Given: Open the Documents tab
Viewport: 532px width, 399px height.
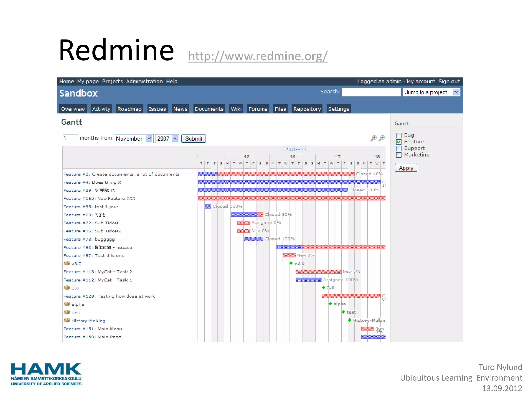Looking at the screenshot, I should (x=209, y=109).
